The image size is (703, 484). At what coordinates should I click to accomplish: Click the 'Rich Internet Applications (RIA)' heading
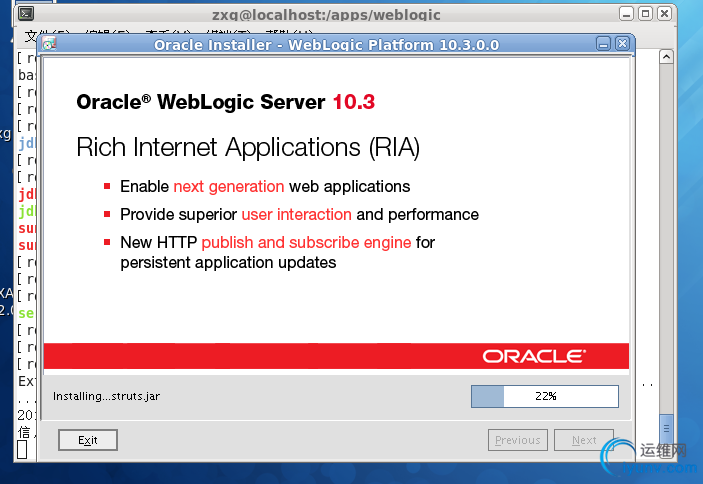tap(248, 147)
